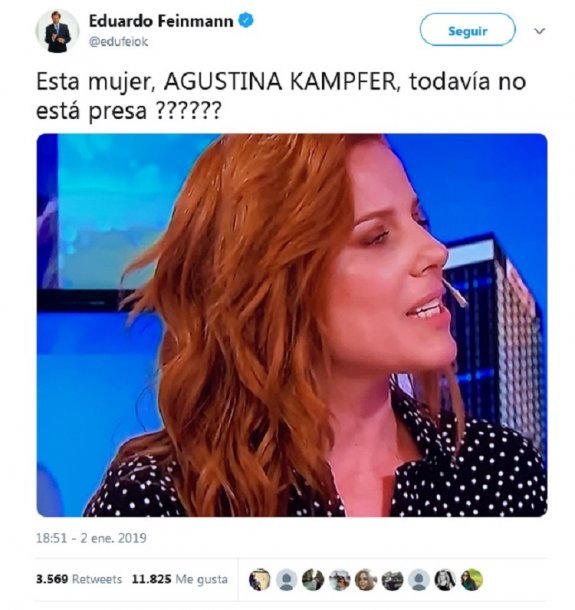View the 11.825 Me gusta list
Screen dimensions: 575x610
(180, 579)
